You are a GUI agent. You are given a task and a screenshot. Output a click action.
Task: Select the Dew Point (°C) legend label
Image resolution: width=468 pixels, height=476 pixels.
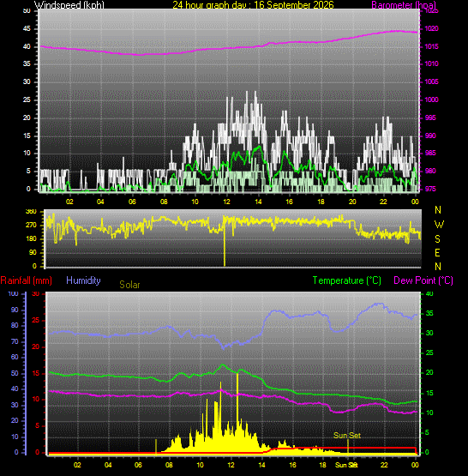pyautogui.click(x=423, y=280)
